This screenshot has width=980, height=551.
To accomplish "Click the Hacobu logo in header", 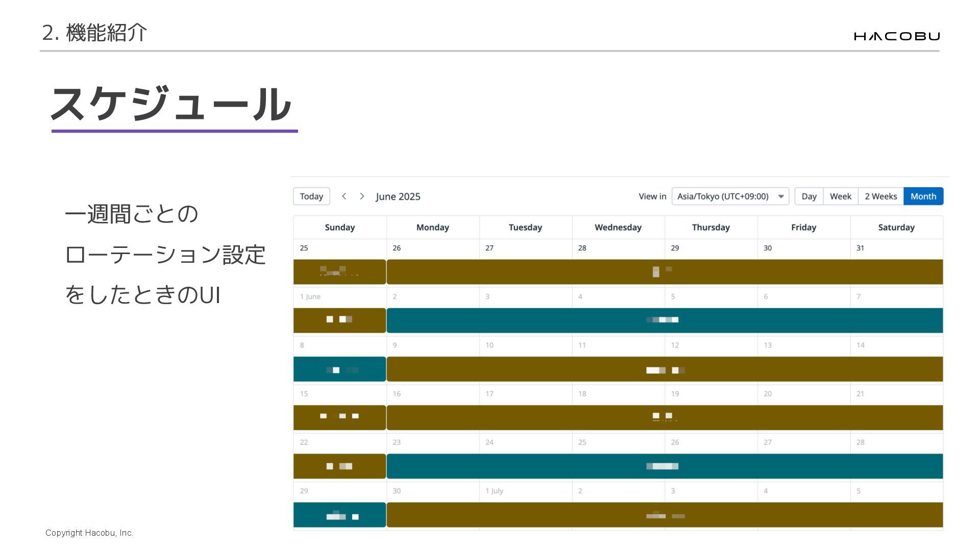I will click(x=896, y=36).
